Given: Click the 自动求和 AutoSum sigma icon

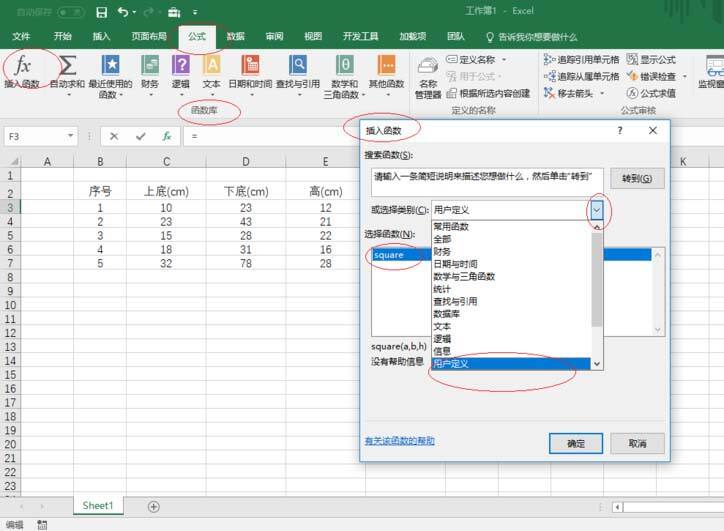Looking at the screenshot, I should pyautogui.click(x=67, y=66).
